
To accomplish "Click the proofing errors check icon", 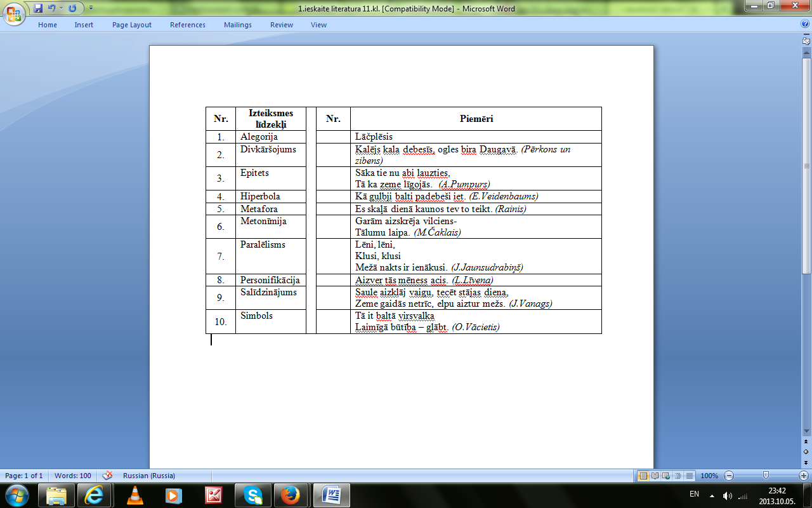I will (x=107, y=476).
